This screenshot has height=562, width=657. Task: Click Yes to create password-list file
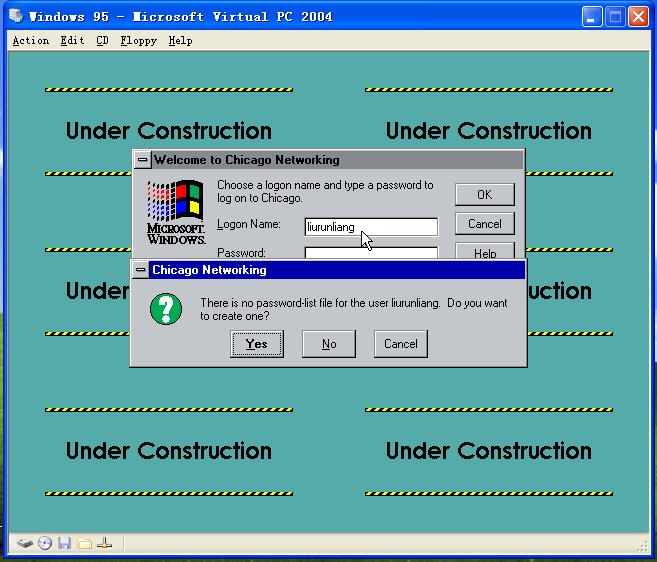click(257, 344)
